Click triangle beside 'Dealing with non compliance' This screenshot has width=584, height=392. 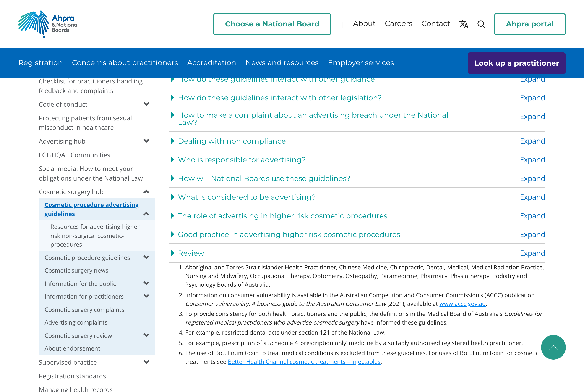point(172,141)
